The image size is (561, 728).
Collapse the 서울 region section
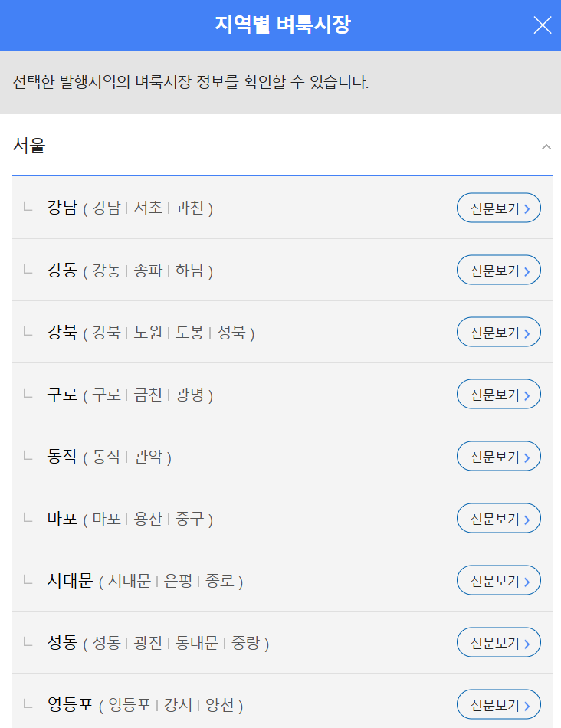tap(546, 146)
